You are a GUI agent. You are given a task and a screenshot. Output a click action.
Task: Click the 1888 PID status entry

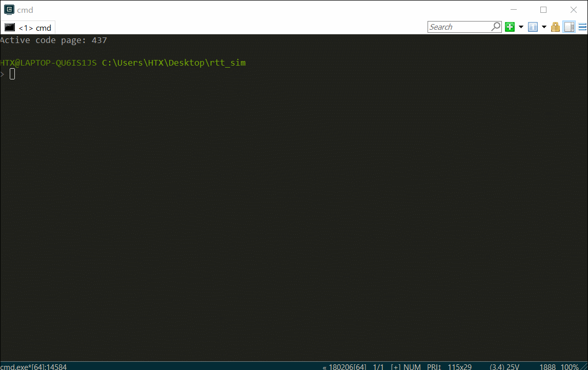[x=548, y=366]
